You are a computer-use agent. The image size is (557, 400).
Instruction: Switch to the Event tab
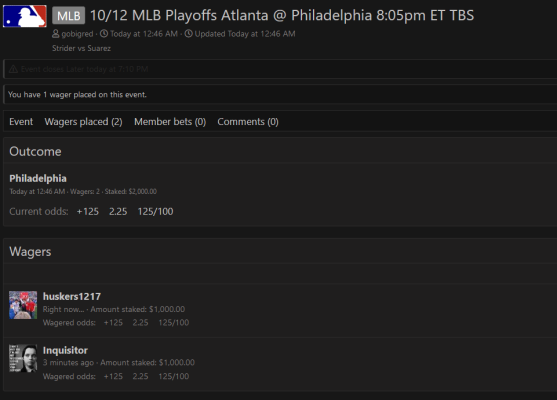21,122
